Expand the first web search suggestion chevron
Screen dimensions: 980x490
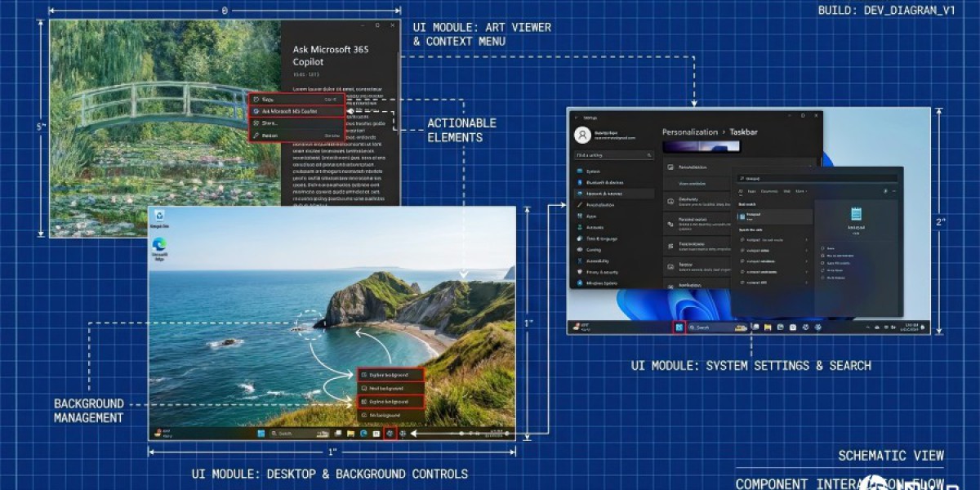pos(807,240)
